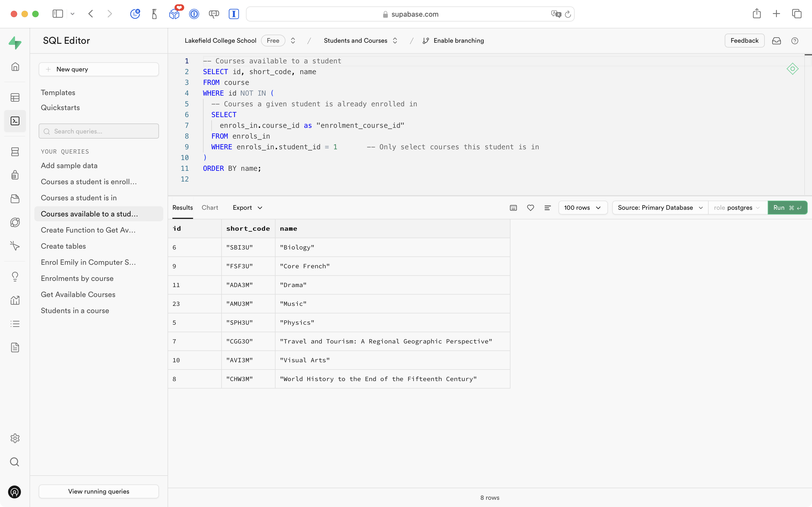
Task: Open the Advisors lightbulb icon
Action: tap(15, 276)
